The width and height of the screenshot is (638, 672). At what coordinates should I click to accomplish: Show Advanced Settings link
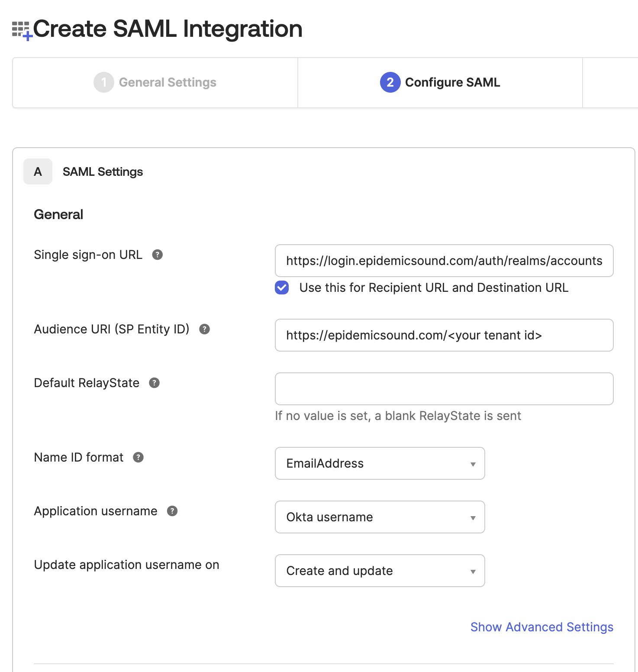(542, 627)
